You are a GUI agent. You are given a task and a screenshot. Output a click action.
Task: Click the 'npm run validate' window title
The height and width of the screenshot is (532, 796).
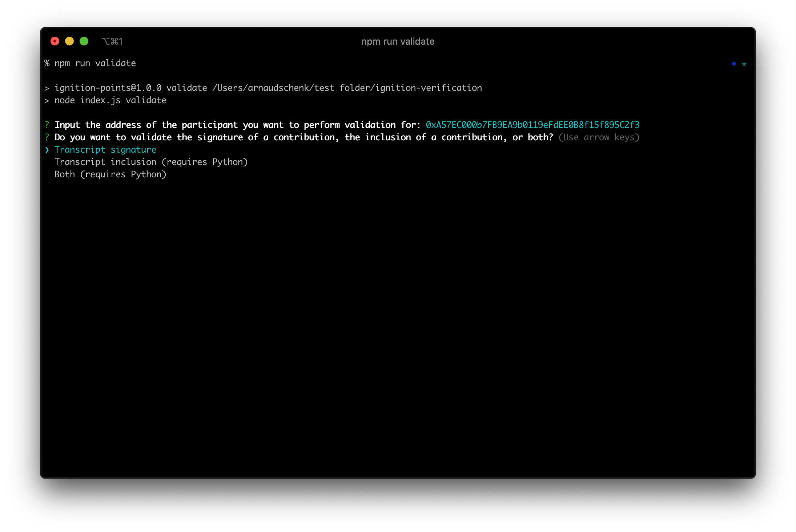pyautogui.click(x=398, y=41)
